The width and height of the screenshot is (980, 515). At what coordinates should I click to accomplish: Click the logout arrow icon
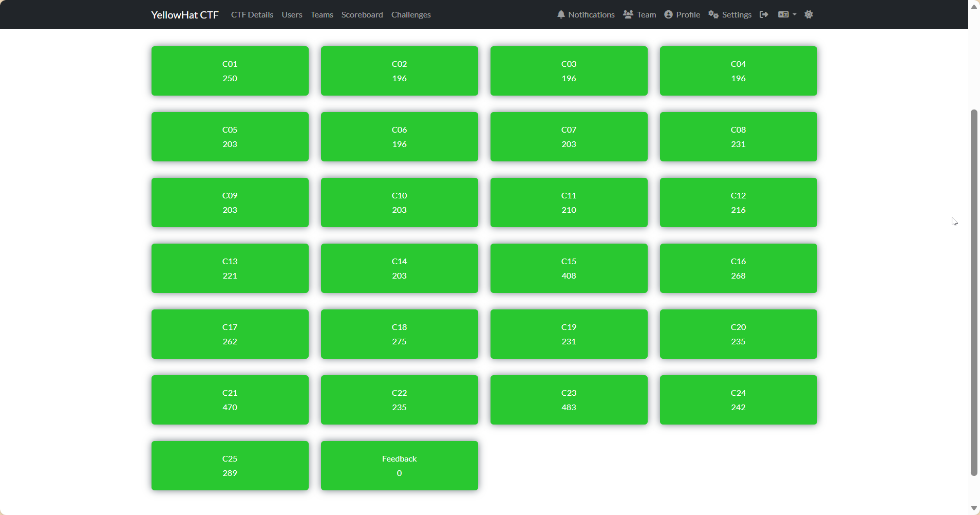coord(764,14)
